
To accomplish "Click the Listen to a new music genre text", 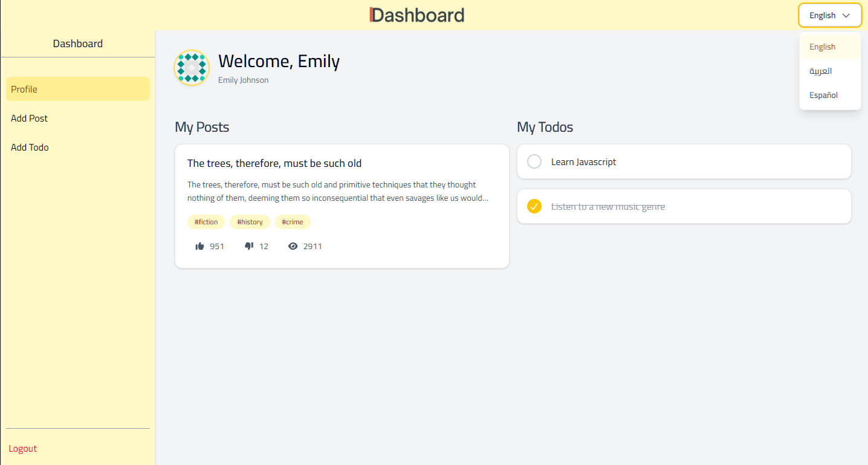I will pyautogui.click(x=608, y=207).
